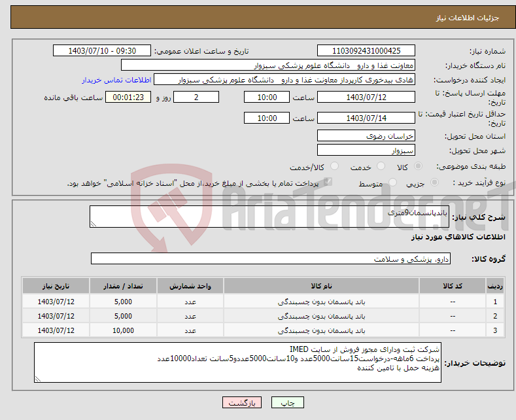Click quantity 5,000 in row 1
This screenshot has height=420, width=516.
point(123,302)
